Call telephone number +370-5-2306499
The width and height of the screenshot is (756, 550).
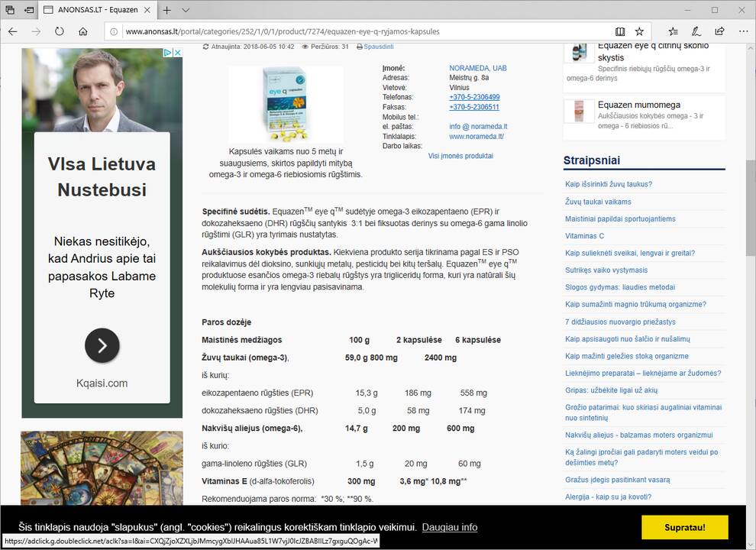click(474, 97)
